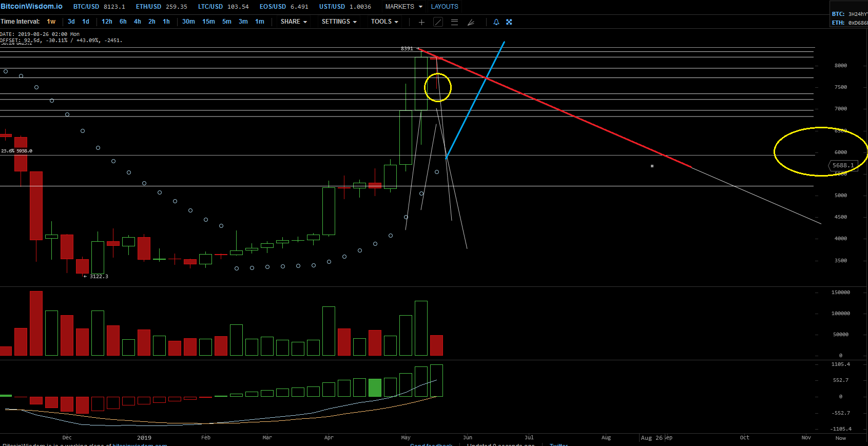This screenshot has height=446, width=868.
Task: Toggle fullscreen chart mode
Action: [x=509, y=22]
